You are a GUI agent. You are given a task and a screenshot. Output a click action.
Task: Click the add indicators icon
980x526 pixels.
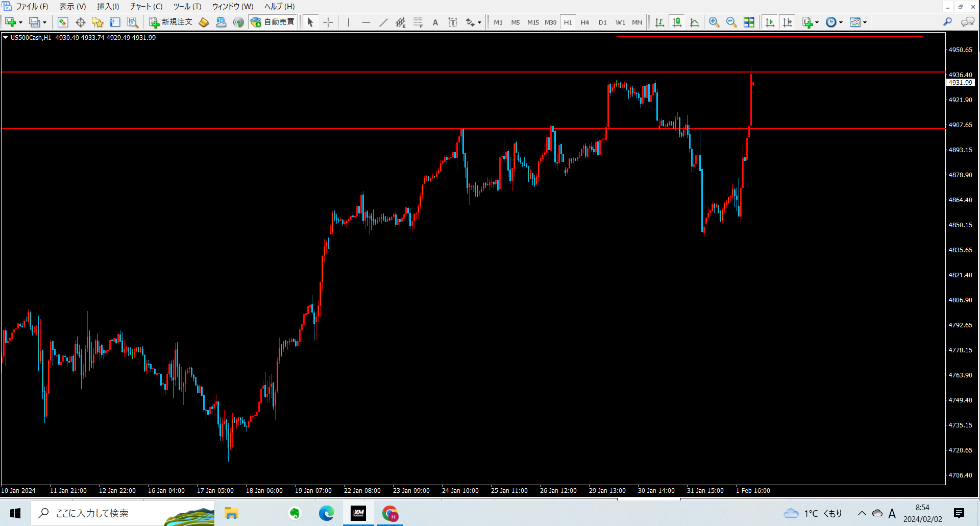(807, 22)
